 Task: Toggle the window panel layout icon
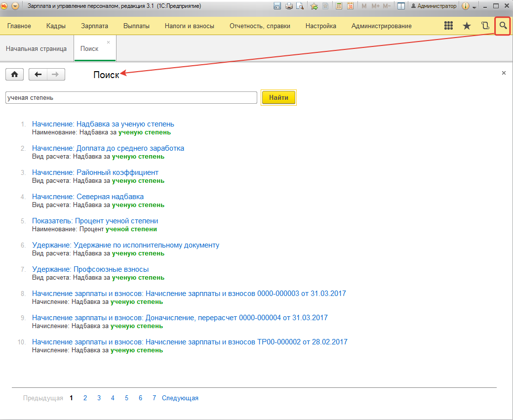401,6
